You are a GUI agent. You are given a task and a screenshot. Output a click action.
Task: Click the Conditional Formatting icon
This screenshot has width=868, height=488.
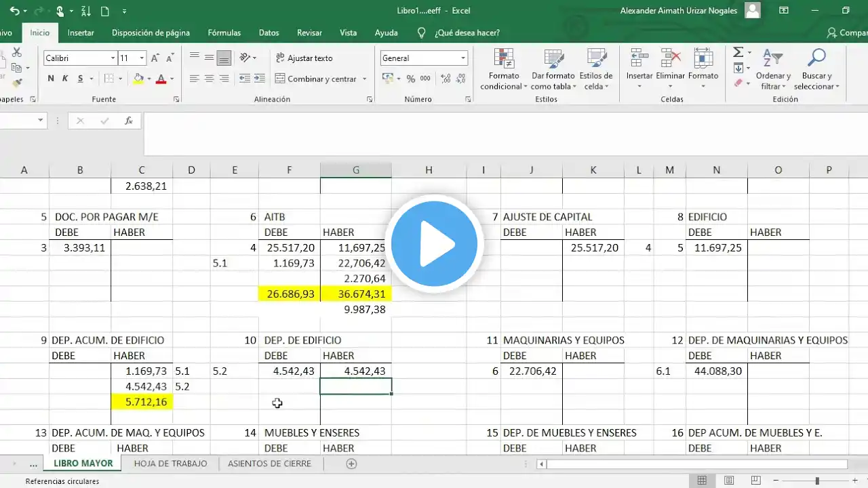tap(504, 60)
